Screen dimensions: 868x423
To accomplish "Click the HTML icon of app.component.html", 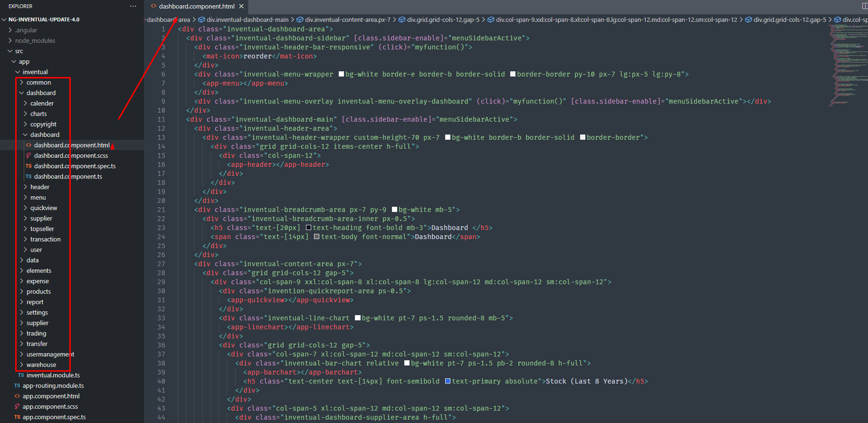I will [17, 396].
